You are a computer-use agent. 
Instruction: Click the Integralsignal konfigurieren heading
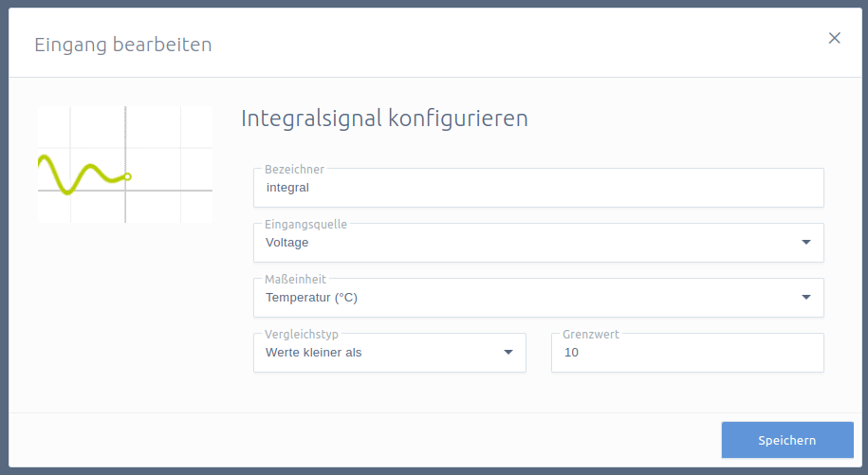tap(384, 119)
